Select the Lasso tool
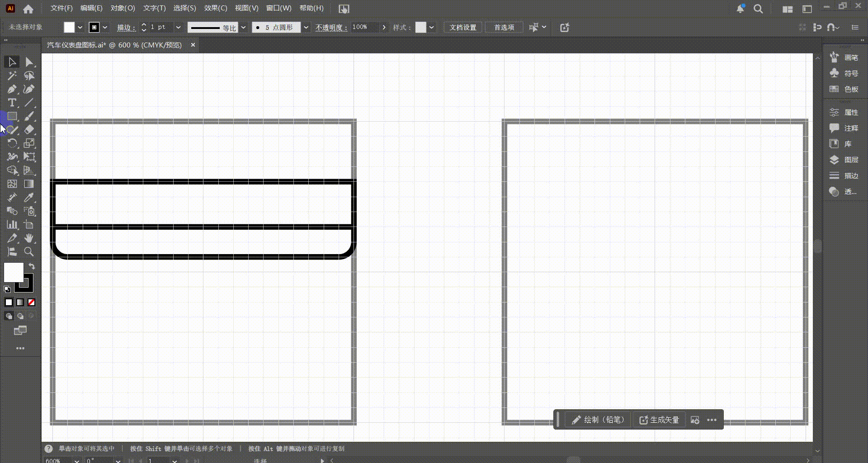The width and height of the screenshot is (868, 463). point(29,76)
